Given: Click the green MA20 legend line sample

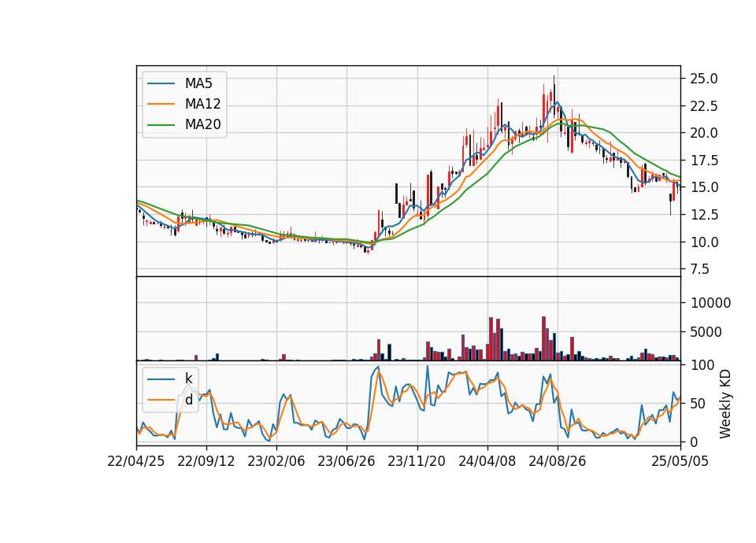Looking at the screenshot, I should click(161, 124).
